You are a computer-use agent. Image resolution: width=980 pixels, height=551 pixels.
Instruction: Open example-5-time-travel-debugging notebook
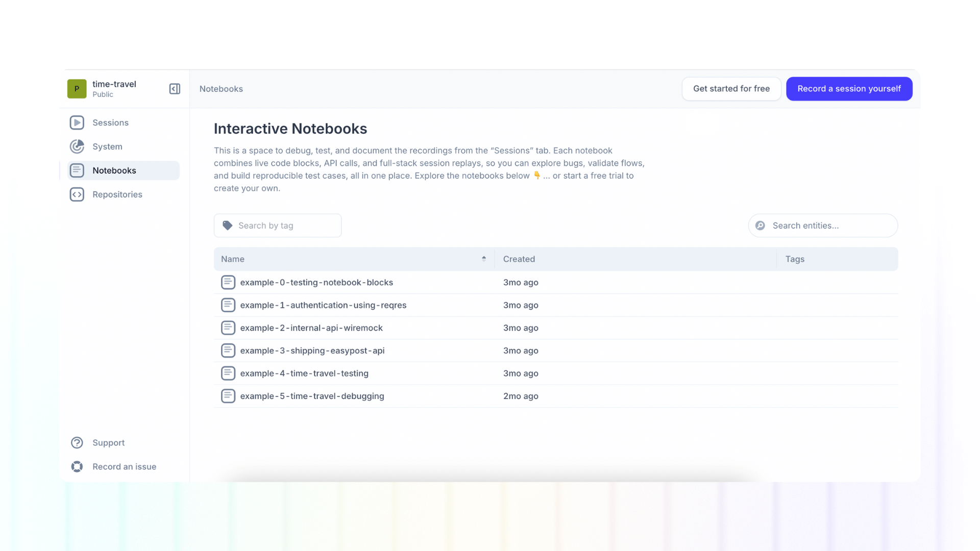312,396
